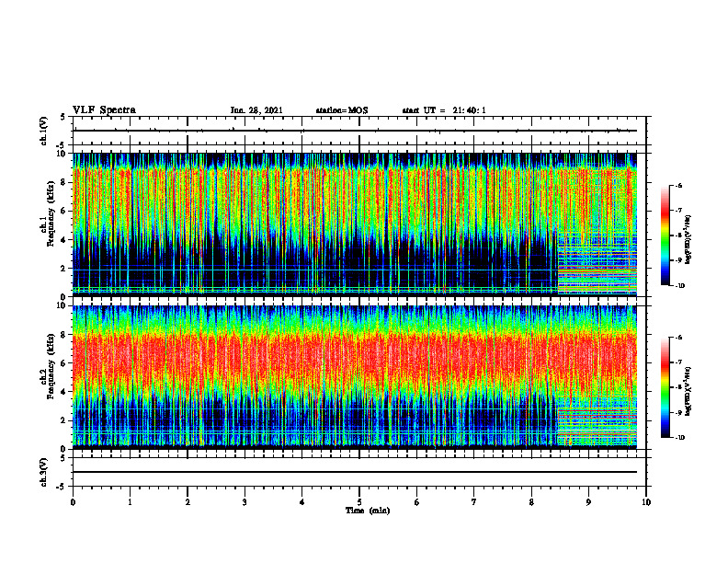The width and height of the screenshot is (728, 563).
Task: Click the ch.1 frequency axis "4" tick label
Action: point(64,240)
